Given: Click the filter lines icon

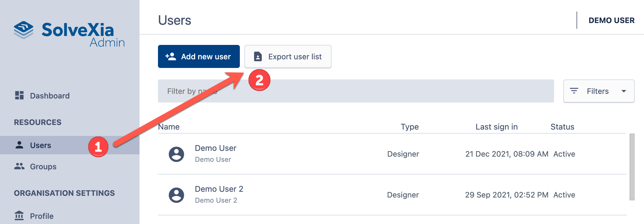Looking at the screenshot, I should 574,91.
